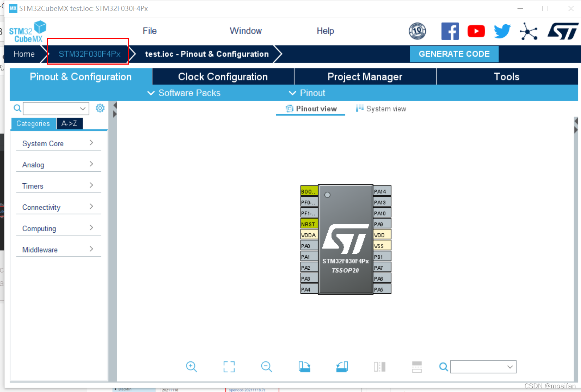Expand the Middleware category
581x392 pixels.
click(x=58, y=249)
